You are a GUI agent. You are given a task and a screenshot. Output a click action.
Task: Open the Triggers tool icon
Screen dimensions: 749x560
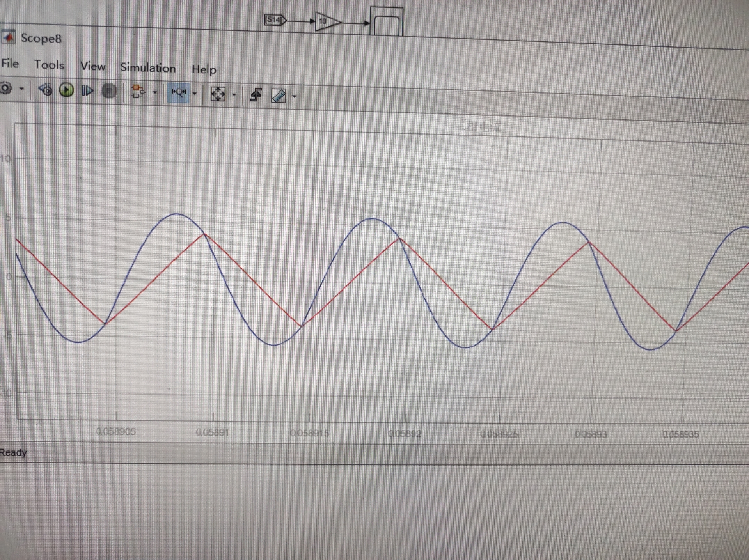point(256,95)
